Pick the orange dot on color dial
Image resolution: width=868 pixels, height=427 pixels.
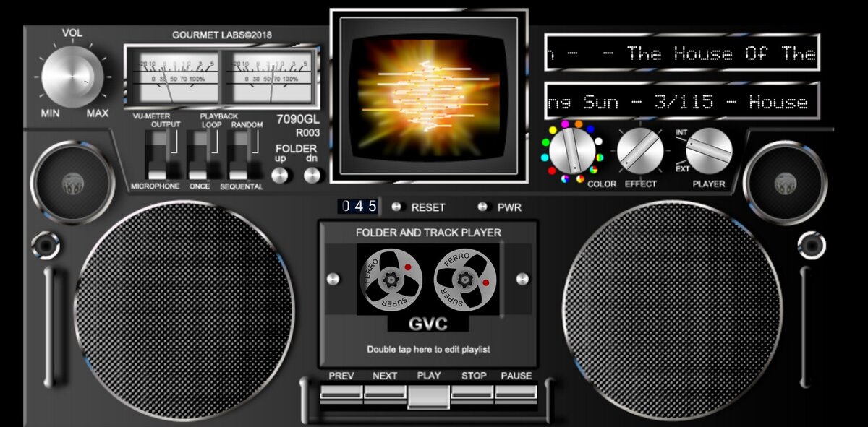tap(579, 124)
